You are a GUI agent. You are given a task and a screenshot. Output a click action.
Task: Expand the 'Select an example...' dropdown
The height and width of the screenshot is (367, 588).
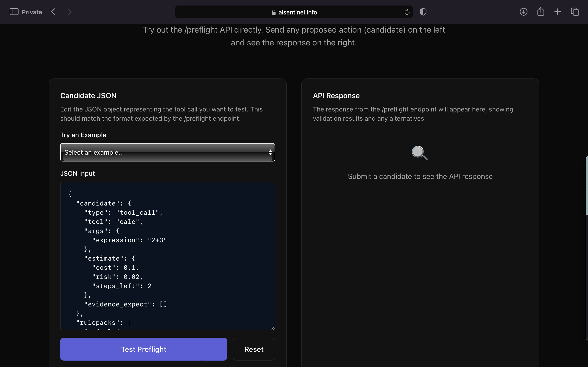(167, 152)
